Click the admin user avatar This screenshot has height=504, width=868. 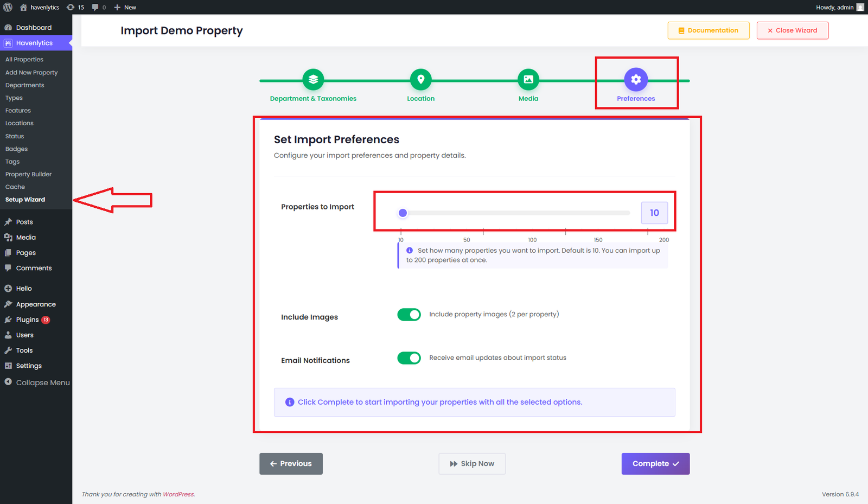click(860, 7)
